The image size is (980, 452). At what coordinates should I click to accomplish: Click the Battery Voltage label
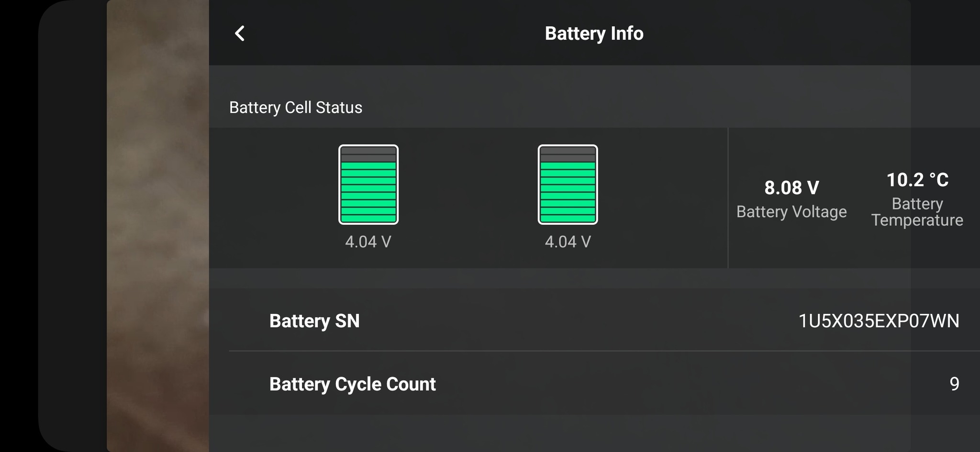click(791, 211)
